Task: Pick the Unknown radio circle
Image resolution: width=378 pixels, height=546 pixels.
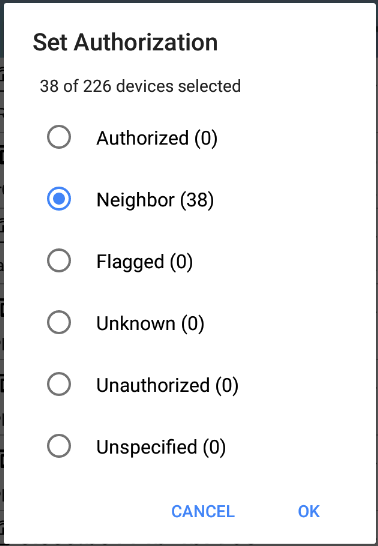Action: (x=59, y=322)
